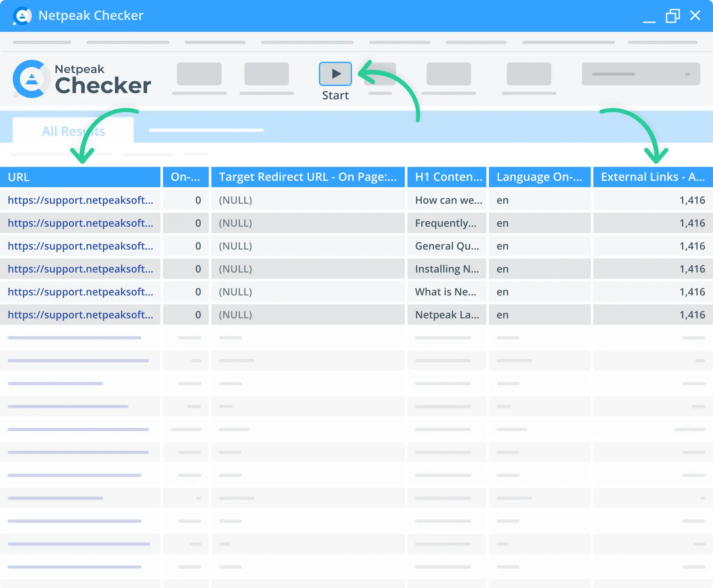Select the 'Frequently...' H1 cell

click(x=447, y=223)
